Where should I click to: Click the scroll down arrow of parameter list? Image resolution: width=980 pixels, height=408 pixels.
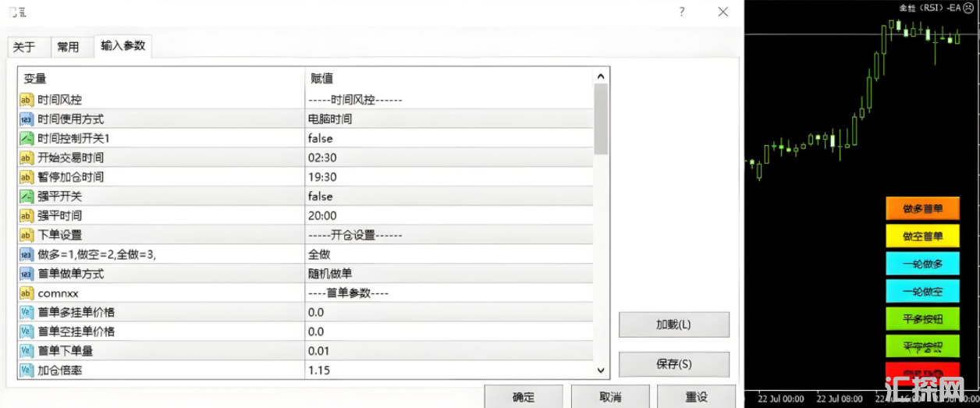point(601,371)
